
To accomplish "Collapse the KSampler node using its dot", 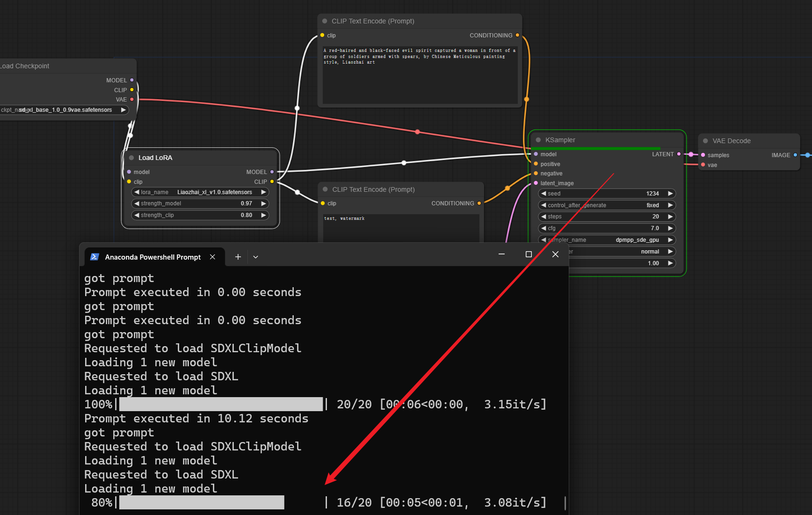I will point(538,140).
